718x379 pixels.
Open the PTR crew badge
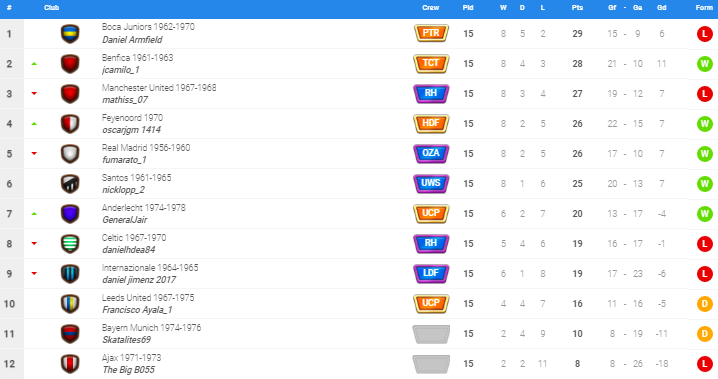431,33
